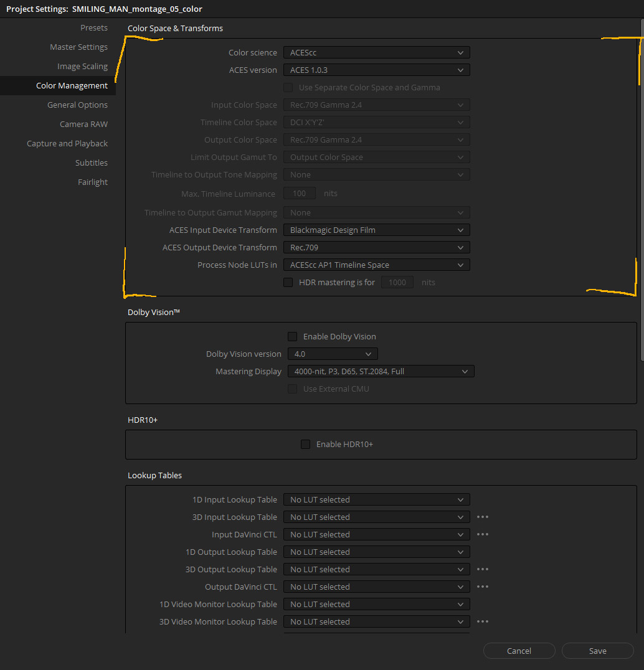Click the HDR mastering nits value field

(397, 283)
